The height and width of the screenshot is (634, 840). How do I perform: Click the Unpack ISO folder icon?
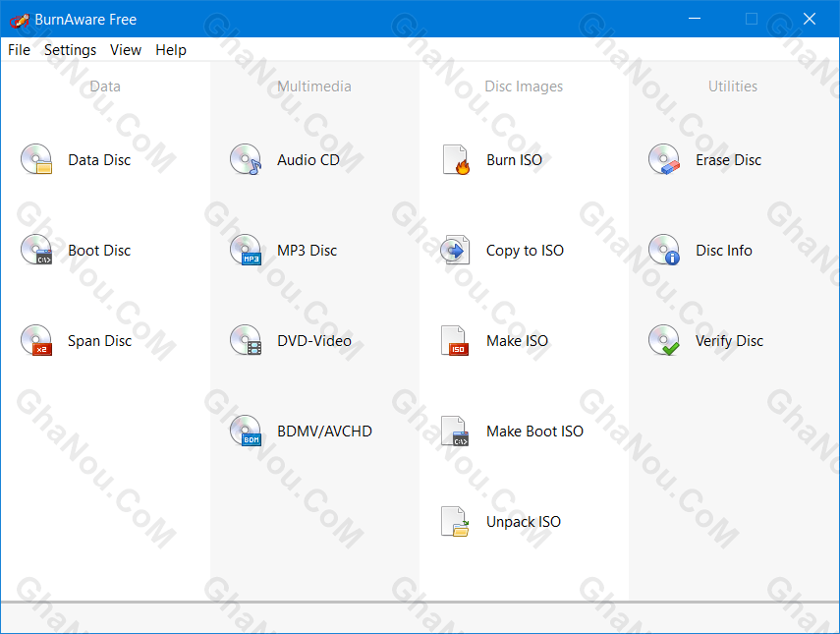point(455,522)
